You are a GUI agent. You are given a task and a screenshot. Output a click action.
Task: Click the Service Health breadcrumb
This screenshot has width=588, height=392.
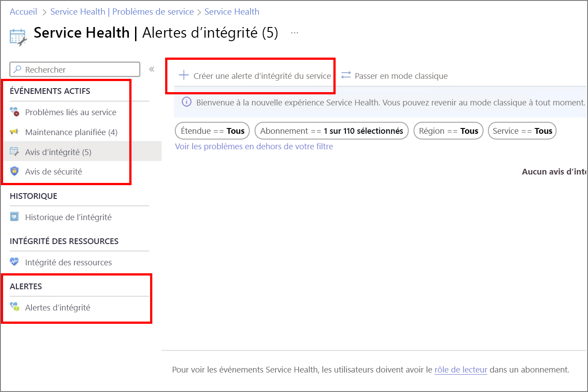tap(232, 12)
